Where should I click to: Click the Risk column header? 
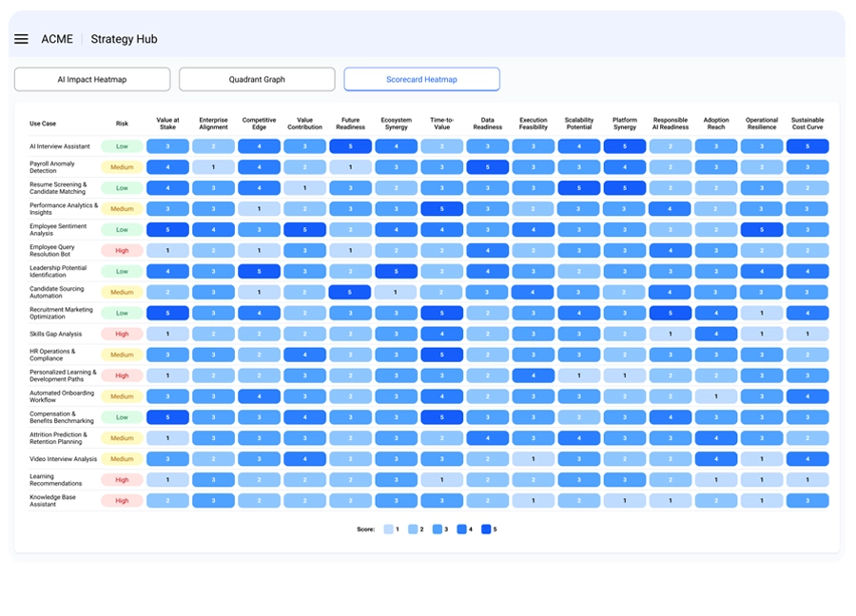click(121, 124)
